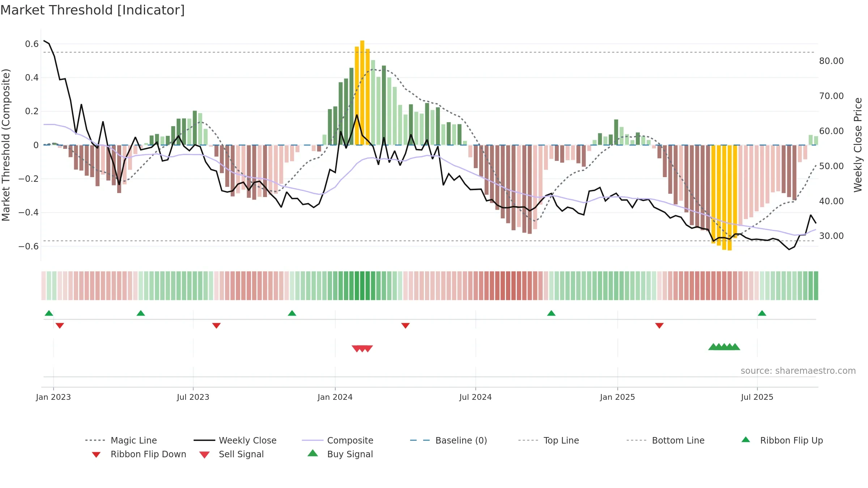Viewport: 868px width, 488px height.
Task: Click the 0.2 left axis tick label
Action: coord(32,111)
